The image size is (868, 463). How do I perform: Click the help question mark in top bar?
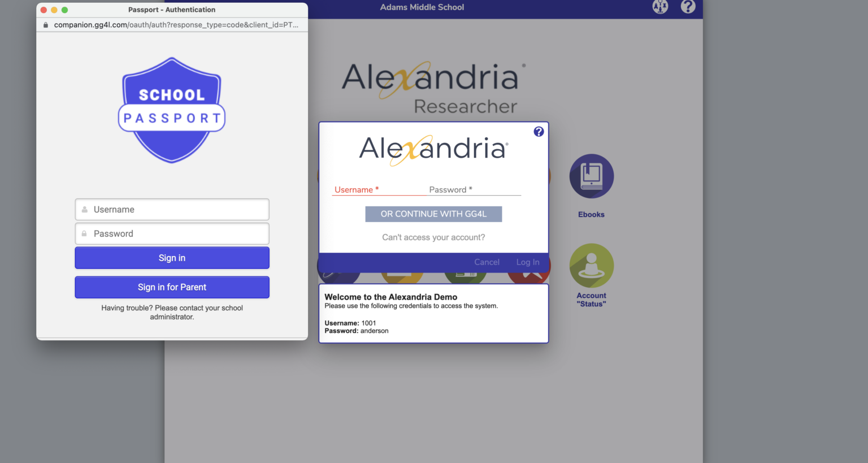click(688, 7)
